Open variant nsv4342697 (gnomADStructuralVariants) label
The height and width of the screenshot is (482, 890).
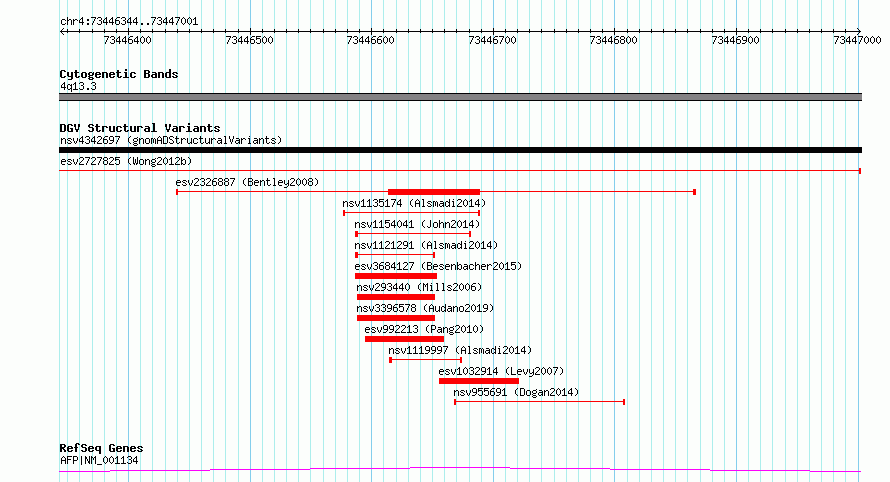(x=171, y=140)
